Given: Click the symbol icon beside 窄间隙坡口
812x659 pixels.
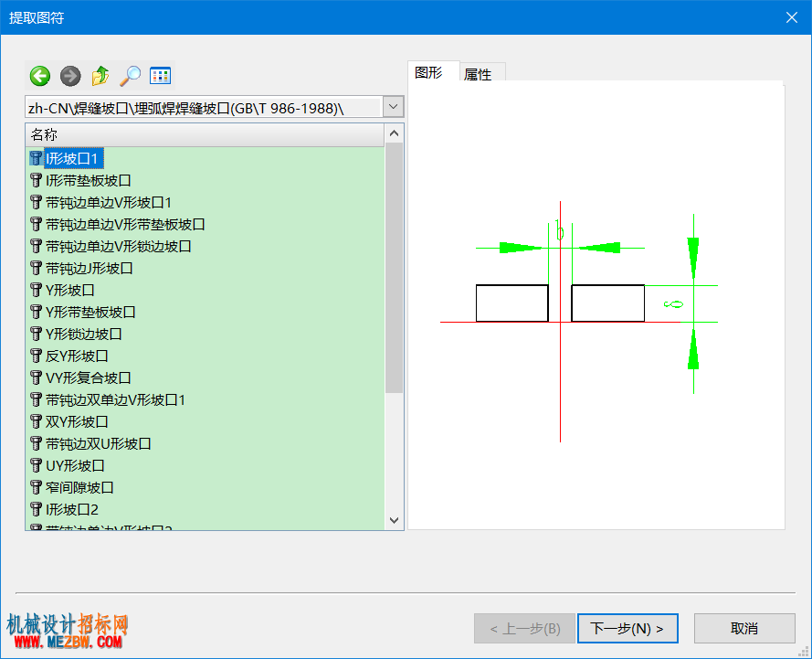Looking at the screenshot, I should pyautogui.click(x=36, y=487).
